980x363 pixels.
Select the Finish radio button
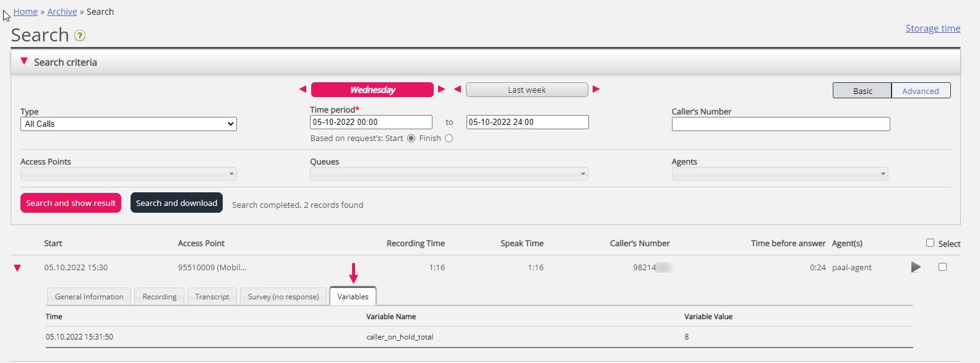pos(449,139)
